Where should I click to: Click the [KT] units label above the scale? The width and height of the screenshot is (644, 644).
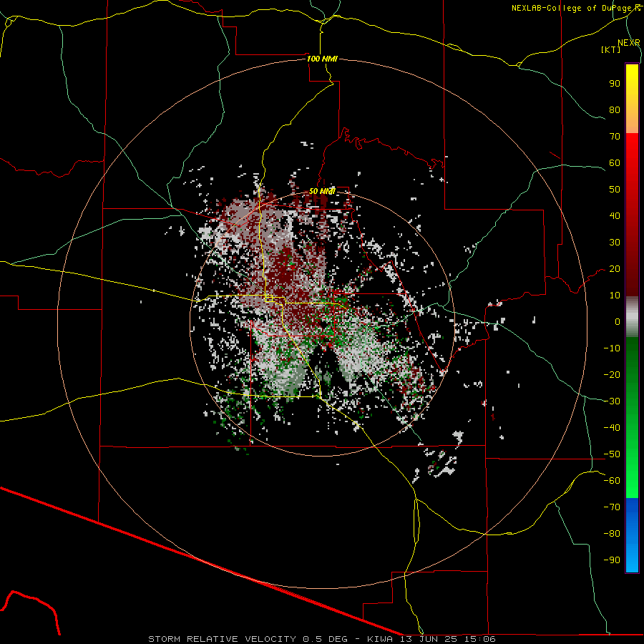[611, 49]
